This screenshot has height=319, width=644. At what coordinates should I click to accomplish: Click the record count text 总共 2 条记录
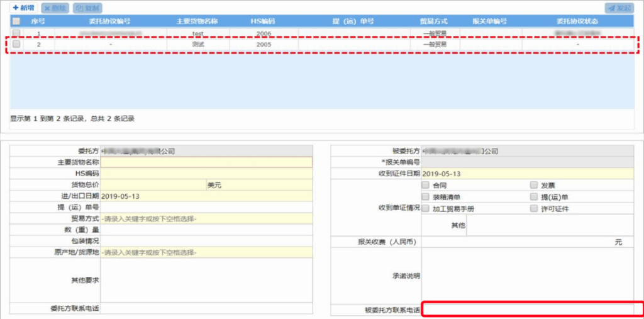(x=112, y=119)
